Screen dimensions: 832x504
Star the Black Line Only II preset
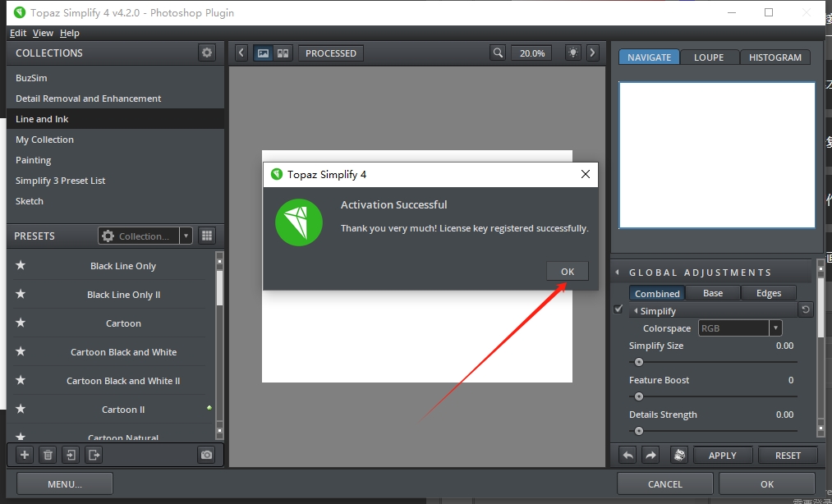[21, 294]
